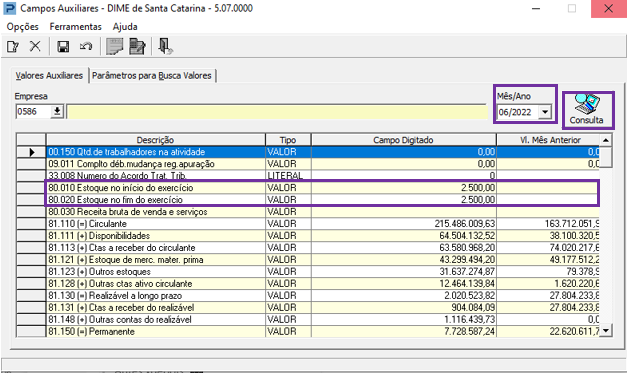Open the Ajuda menu
The height and width of the screenshot is (374, 628).
pyautogui.click(x=125, y=27)
